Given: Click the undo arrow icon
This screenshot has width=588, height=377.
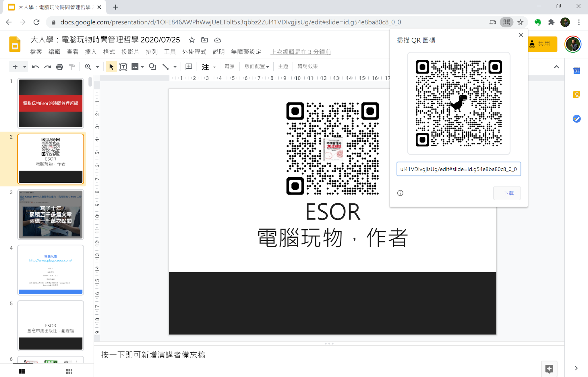Looking at the screenshot, I should pyautogui.click(x=35, y=67).
